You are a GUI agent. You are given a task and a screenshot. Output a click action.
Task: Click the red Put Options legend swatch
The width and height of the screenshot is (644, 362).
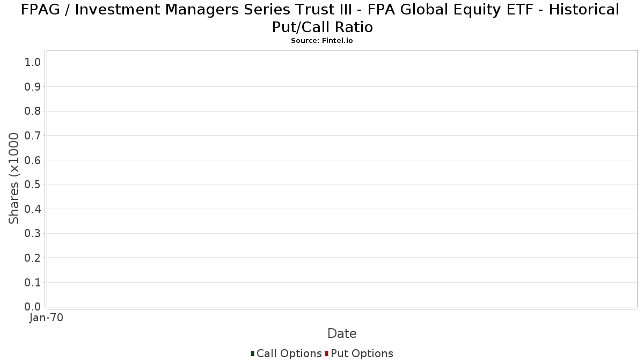pyautogui.click(x=326, y=353)
